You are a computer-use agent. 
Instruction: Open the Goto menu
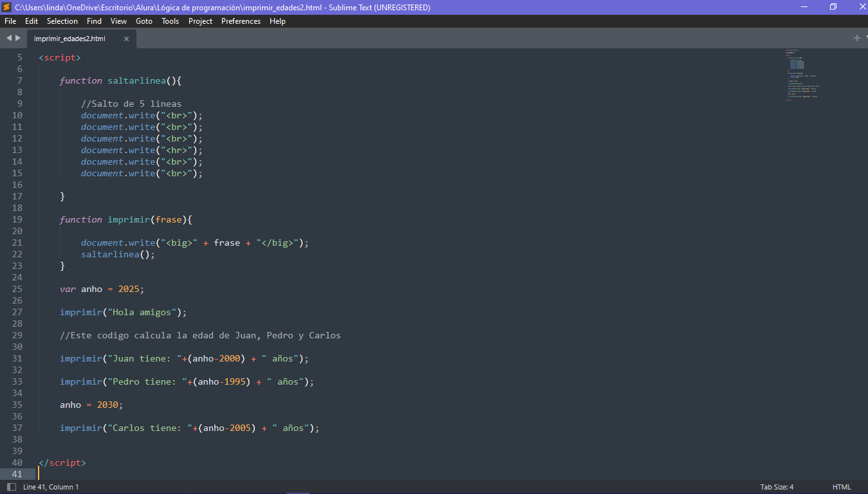point(144,21)
